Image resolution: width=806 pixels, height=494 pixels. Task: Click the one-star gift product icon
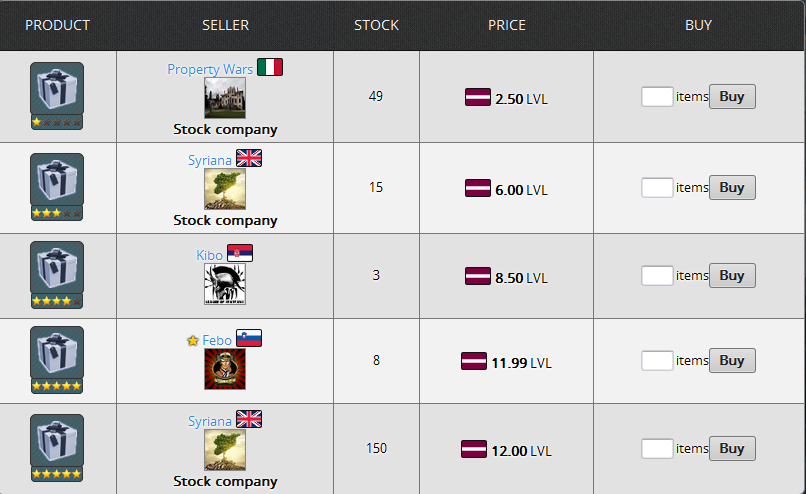[57, 96]
